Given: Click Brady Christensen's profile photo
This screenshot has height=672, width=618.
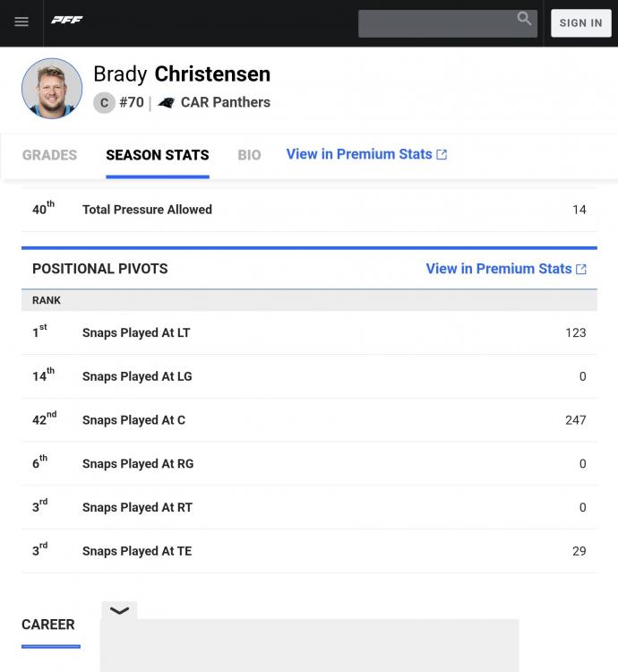Looking at the screenshot, I should pos(52,89).
